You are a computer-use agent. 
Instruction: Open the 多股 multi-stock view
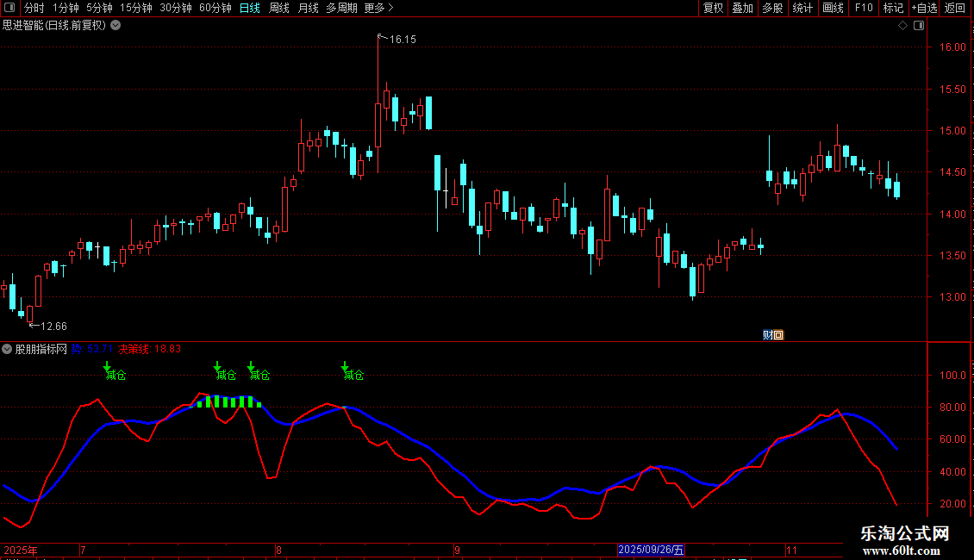pyautogui.click(x=773, y=8)
